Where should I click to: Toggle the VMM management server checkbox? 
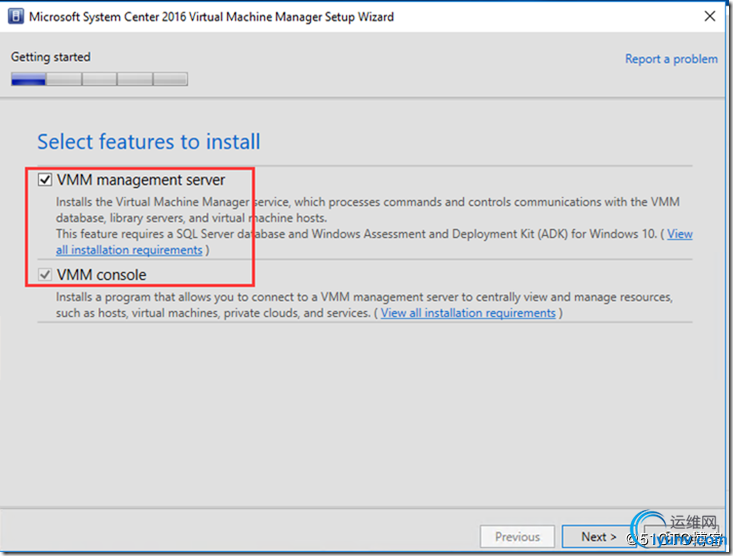[44, 181]
